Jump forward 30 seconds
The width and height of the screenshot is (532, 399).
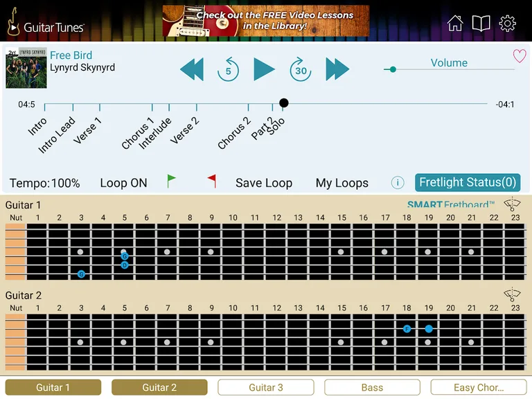[301, 69]
